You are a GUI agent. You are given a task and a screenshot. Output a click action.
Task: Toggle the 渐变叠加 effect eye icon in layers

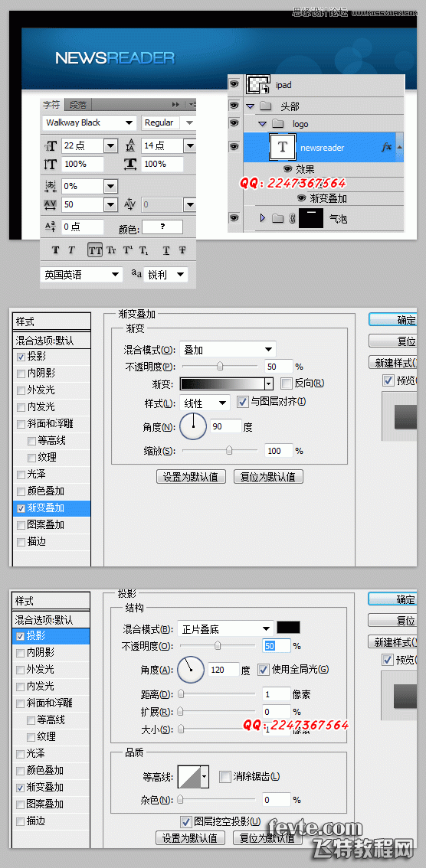302,197
